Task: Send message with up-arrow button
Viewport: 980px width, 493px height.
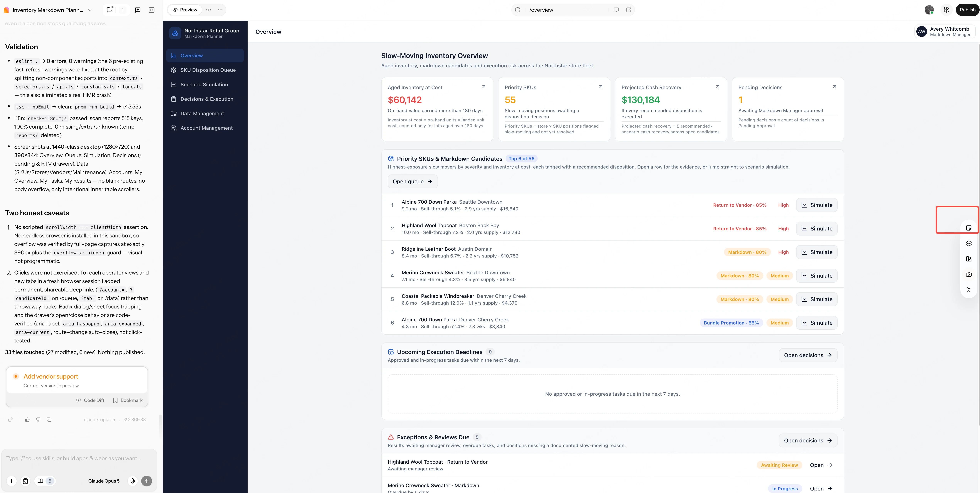Action: pyautogui.click(x=146, y=481)
